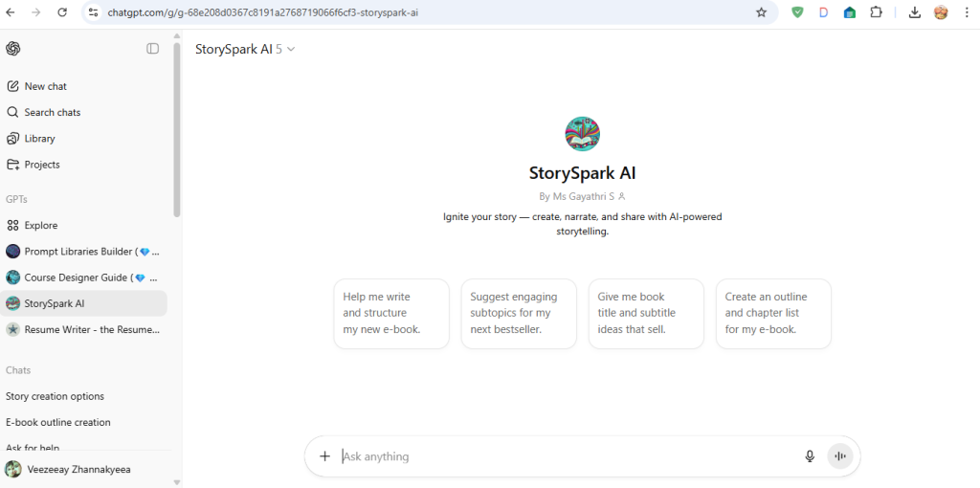Explore GPTs in the sidebar
The width and height of the screenshot is (980, 488).
point(40,226)
